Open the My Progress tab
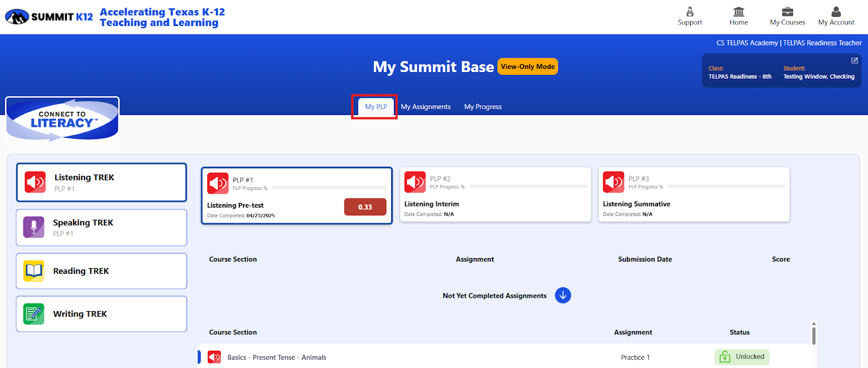This screenshot has height=368, width=868. point(483,107)
